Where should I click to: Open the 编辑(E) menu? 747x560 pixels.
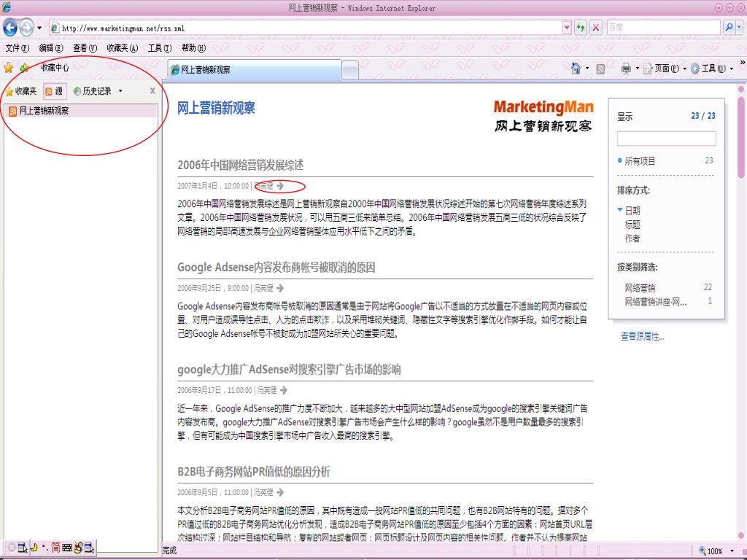[51, 48]
